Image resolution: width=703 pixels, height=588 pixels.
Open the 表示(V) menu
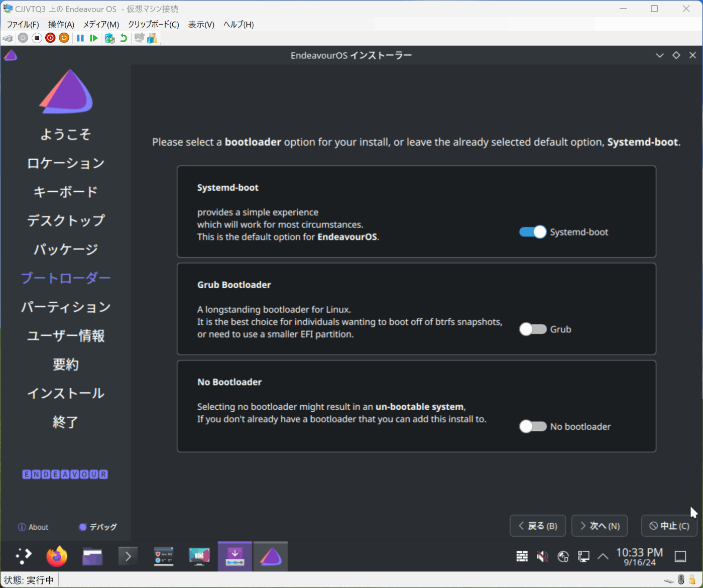tap(201, 24)
